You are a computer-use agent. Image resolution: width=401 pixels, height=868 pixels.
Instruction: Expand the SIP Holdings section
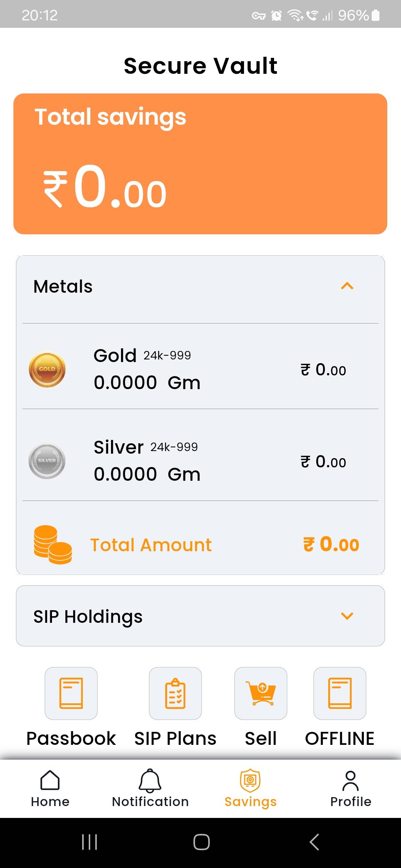200,616
